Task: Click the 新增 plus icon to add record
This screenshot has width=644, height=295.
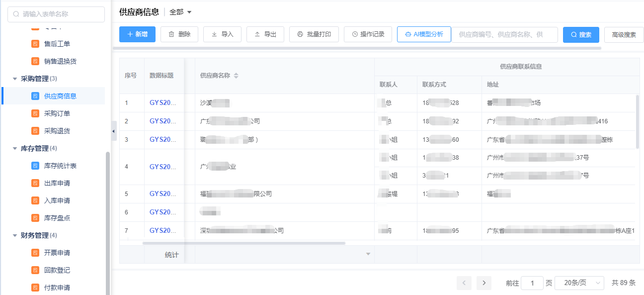Action: pyautogui.click(x=130, y=34)
